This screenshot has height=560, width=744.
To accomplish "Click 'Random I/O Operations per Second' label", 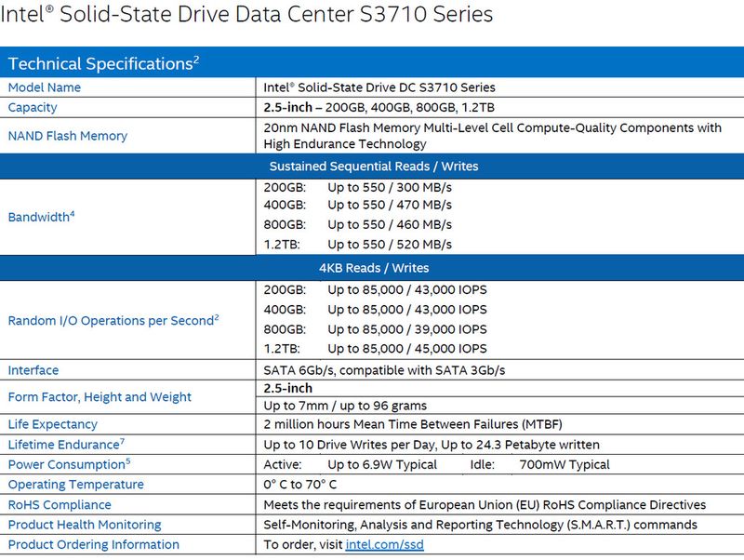I will coord(113,320).
